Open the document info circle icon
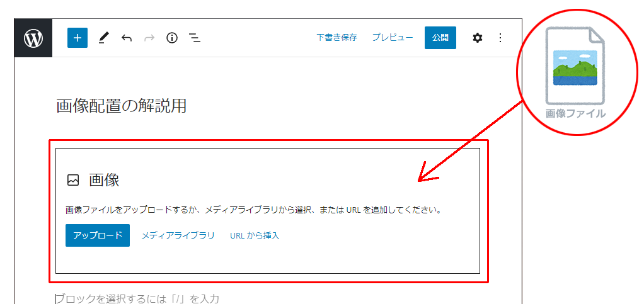Viewport: 644px width, 304px height. 171,38
